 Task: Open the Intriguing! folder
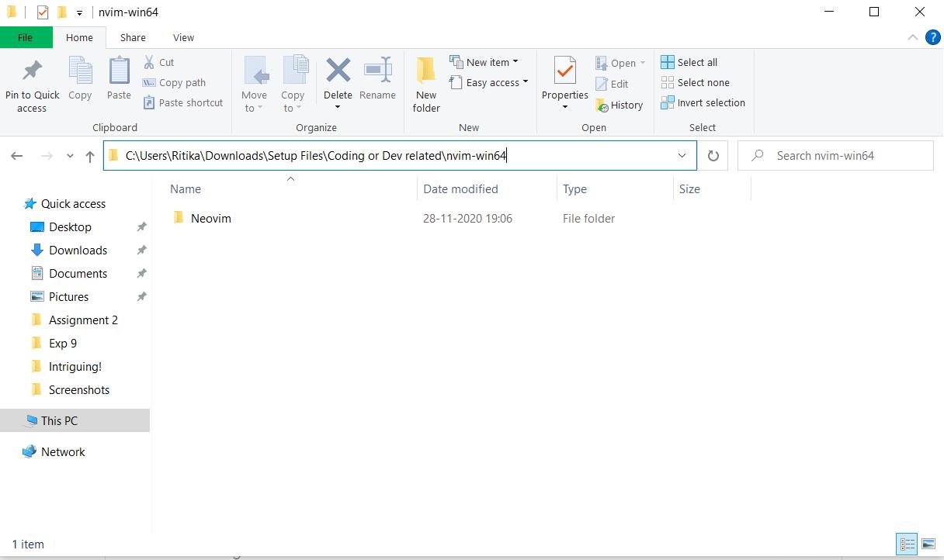75,366
